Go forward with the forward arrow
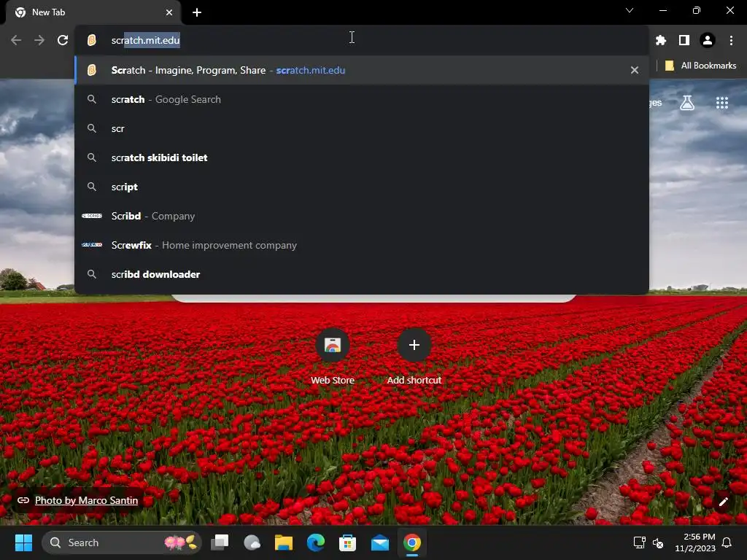Viewport: 747px width, 560px height. [39, 41]
